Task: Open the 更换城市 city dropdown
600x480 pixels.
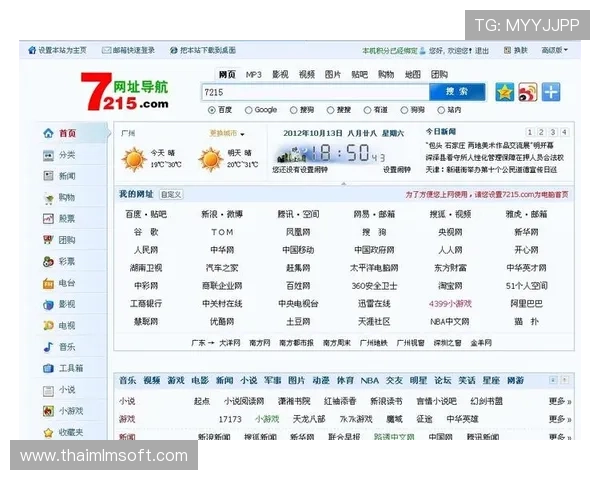Action: [227, 134]
